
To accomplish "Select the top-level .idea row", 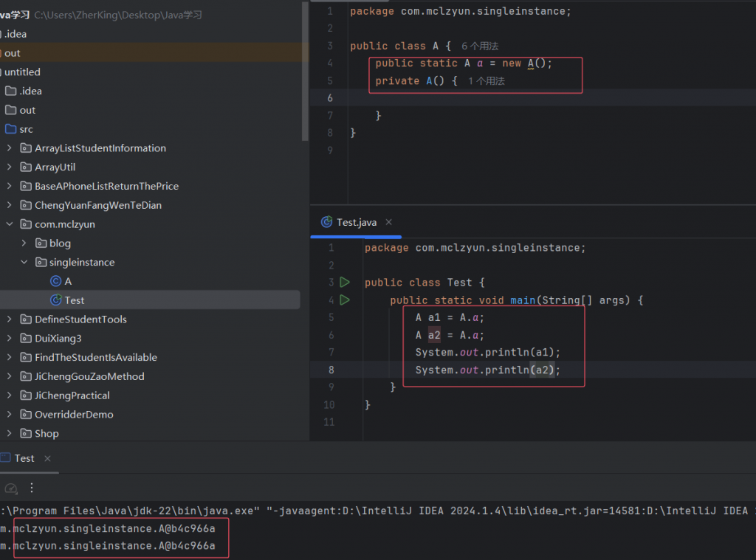I will [x=154, y=34].
